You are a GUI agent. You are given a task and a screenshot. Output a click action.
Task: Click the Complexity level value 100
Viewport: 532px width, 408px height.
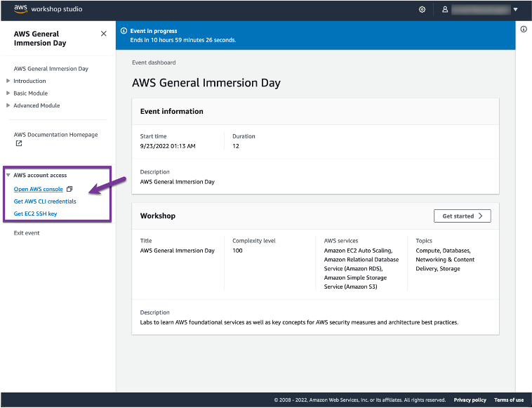point(237,251)
